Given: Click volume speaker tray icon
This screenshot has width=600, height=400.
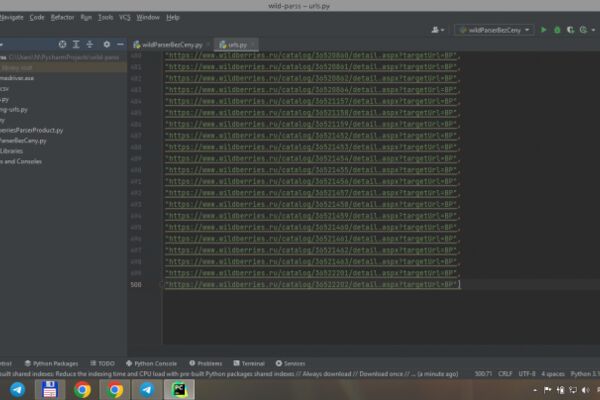Looking at the screenshot, I should tap(585, 390).
